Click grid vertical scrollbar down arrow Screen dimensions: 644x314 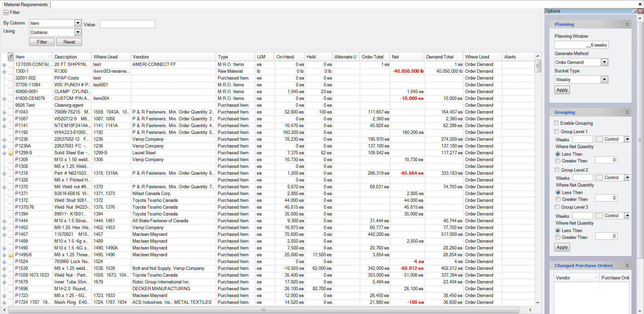click(537, 303)
